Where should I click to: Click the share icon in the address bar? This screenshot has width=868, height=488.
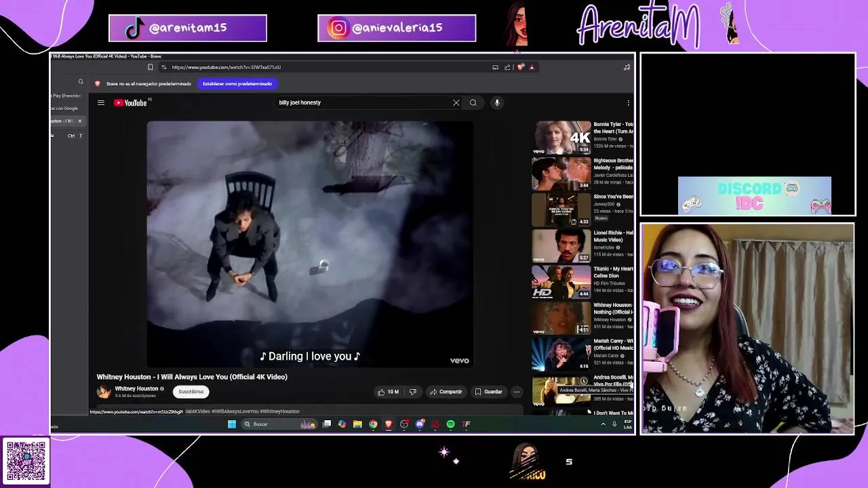[507, 67]
